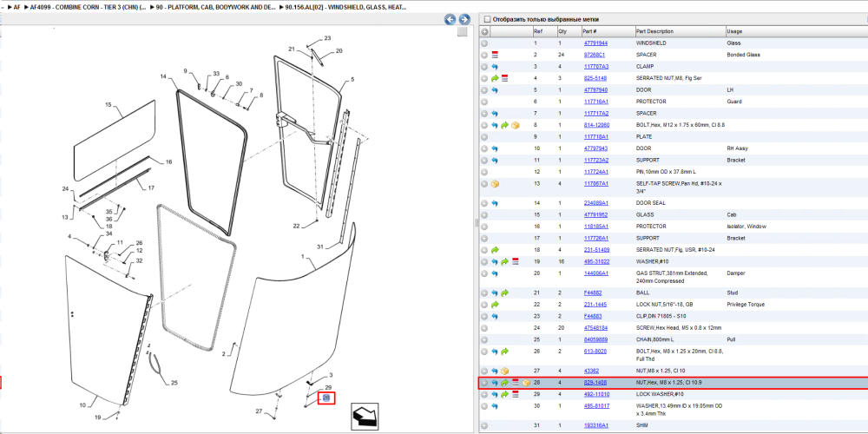868x434 pixels.
Task: Sort table by the Qty column header
Action: point(569,31)
